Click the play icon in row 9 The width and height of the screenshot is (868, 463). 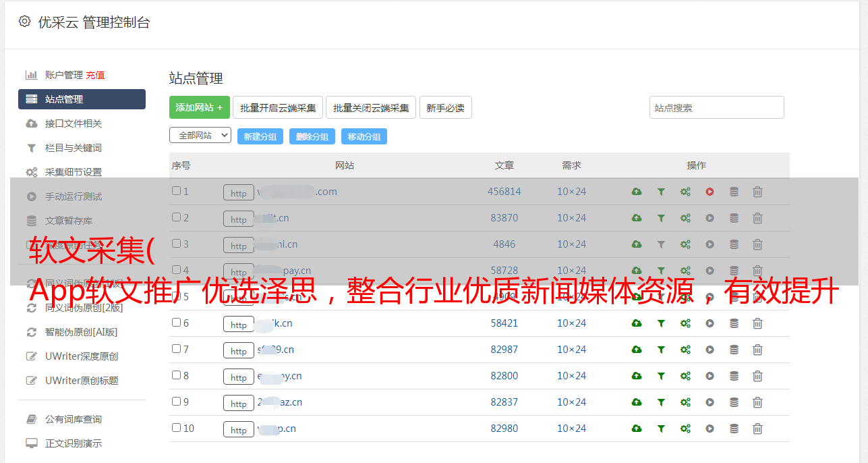[710, 402]
